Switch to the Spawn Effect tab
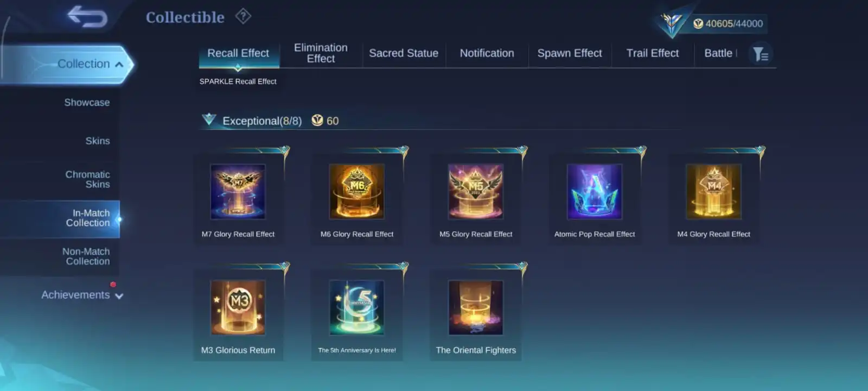This screenshot has width=868, height=391. (570, 53)
